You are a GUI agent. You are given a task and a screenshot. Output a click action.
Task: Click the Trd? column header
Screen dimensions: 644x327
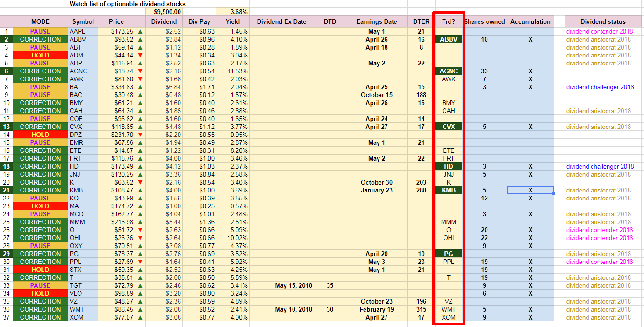(x=449, y=21)
